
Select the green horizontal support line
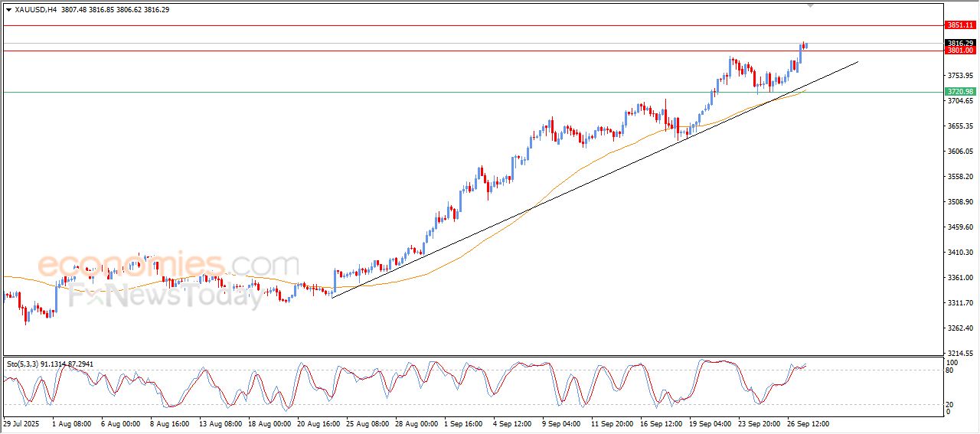472,92
